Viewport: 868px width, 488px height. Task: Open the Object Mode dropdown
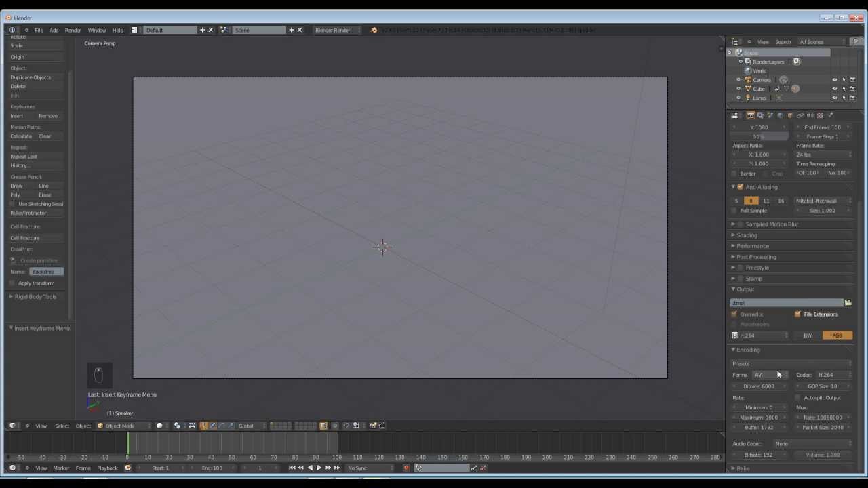124,426
